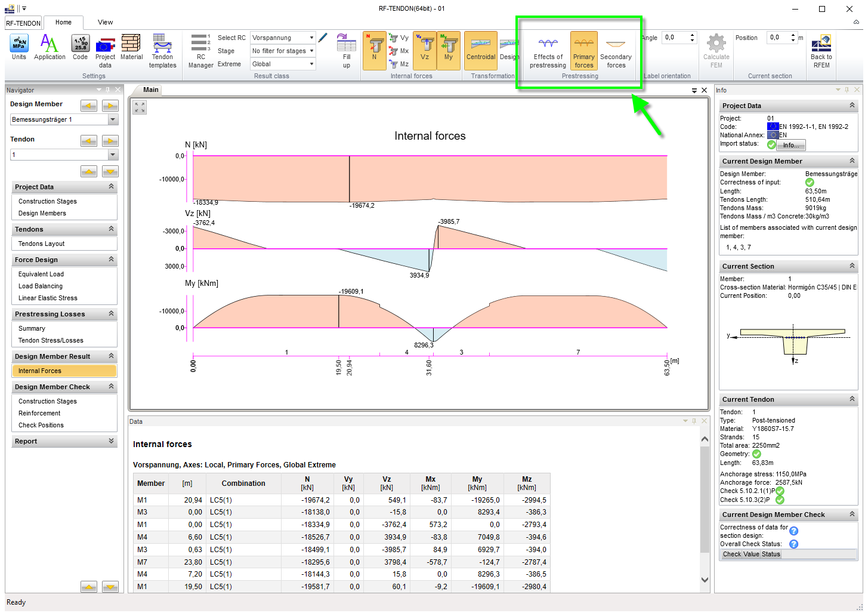The width and height of the screenshot is (868, 616).
Task: Open the Application settings icon
Action: pyautogui.click(x=50, y=48)
